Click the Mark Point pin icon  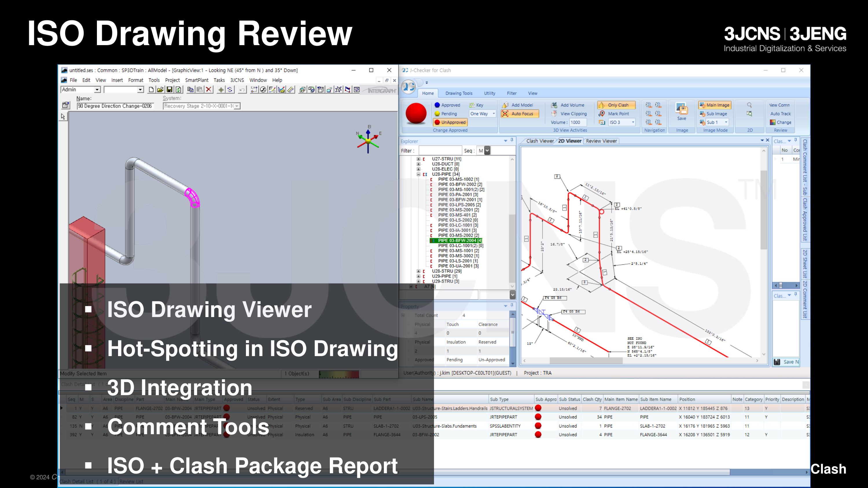(x=602, y=114)
